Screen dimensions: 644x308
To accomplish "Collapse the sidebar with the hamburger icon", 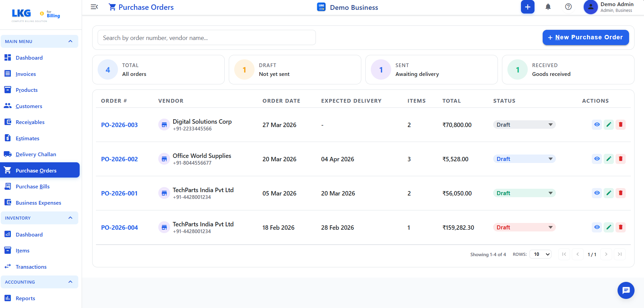I will 95,7.
